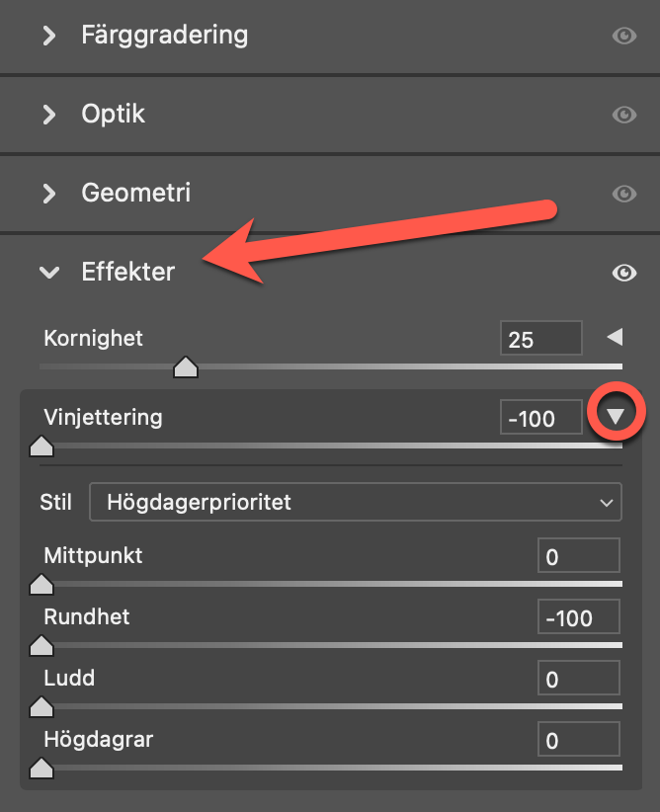660x812 pixels.
Task: Expand the Geometri section
Action: point(49,193)
